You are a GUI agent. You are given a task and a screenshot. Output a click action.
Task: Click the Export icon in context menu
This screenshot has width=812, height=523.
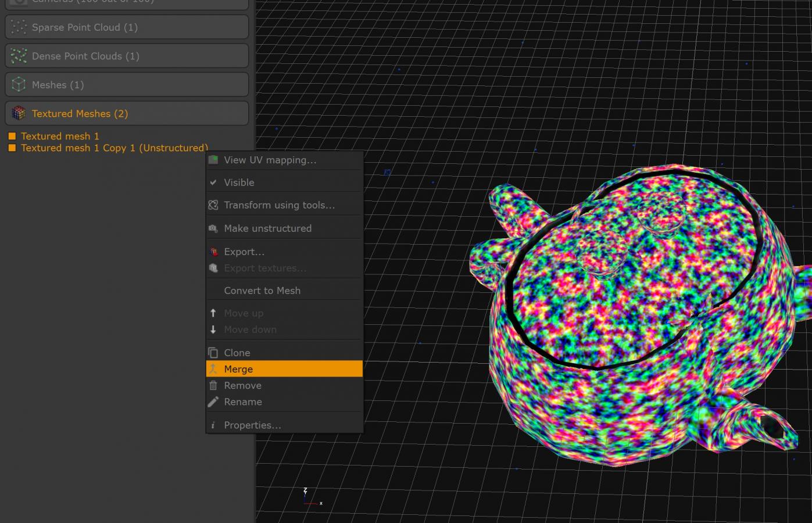(213, 252)
